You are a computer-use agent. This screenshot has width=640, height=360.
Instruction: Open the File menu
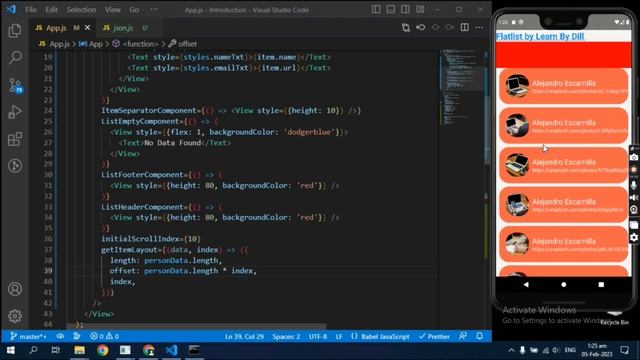[x=31, y=10]
